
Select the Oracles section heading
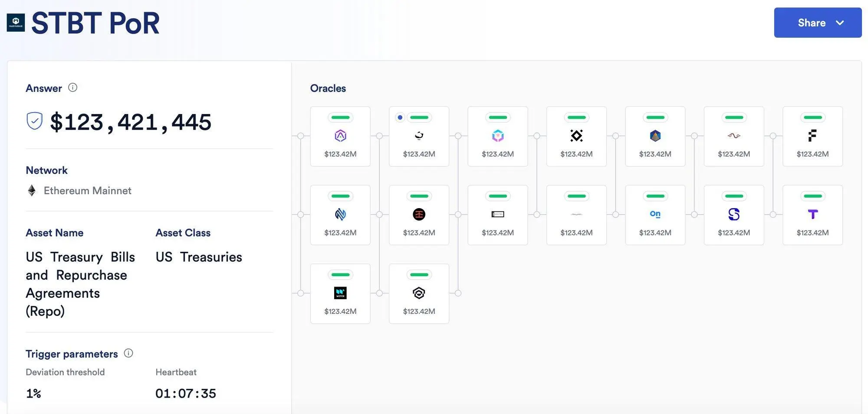328,88
